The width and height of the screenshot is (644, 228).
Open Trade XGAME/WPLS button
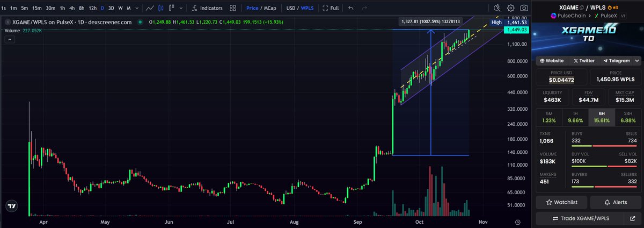[x=581, y=218]
